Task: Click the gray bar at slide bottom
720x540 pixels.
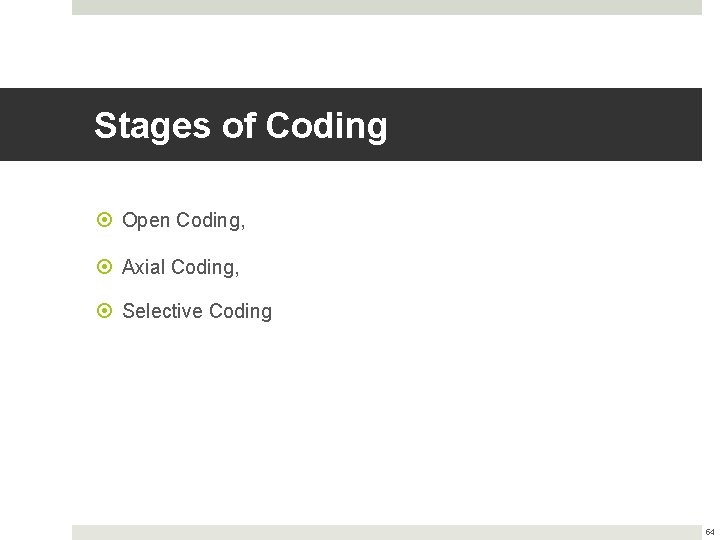Action: (x=386, y=532)
